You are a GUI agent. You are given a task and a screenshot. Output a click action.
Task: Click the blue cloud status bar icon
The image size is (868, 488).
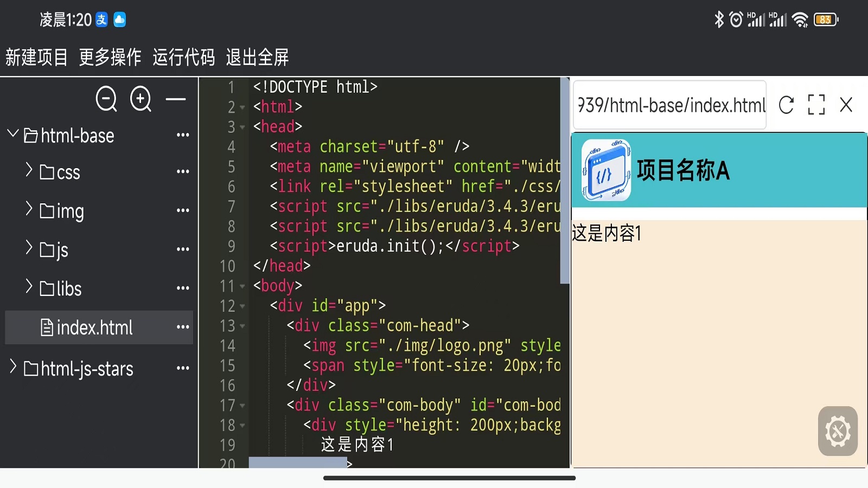[x=119, y=20]
